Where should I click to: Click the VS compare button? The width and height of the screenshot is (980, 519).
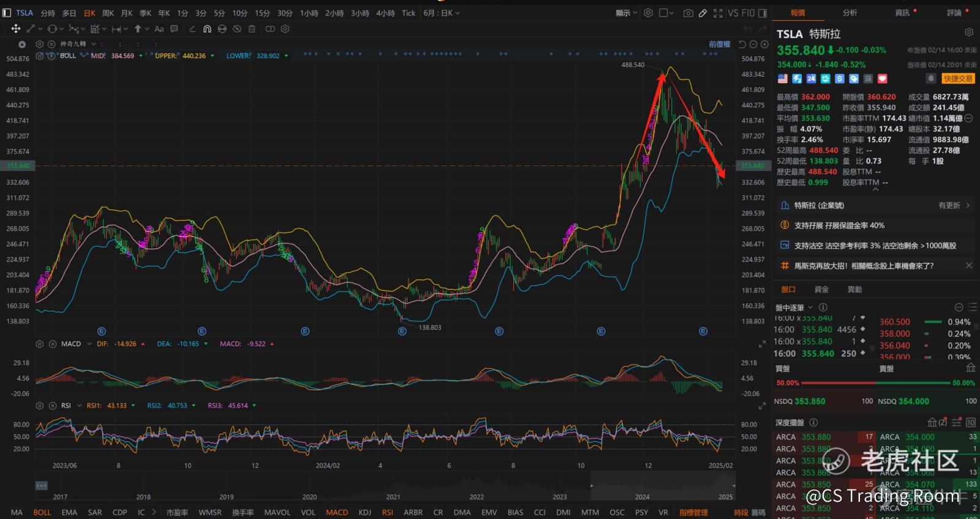click(x=733, y=13)
